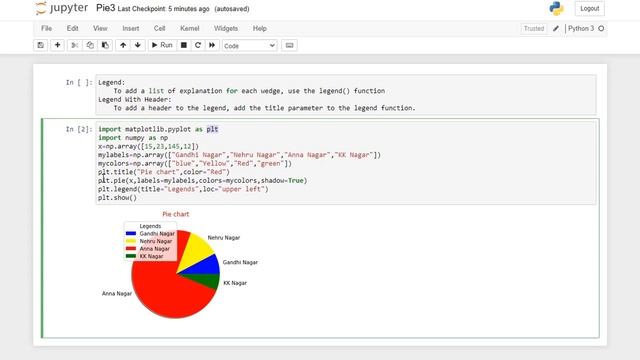Move the selected cell up
This screenshot has height=360, width=640.
(x=123, y=45)
